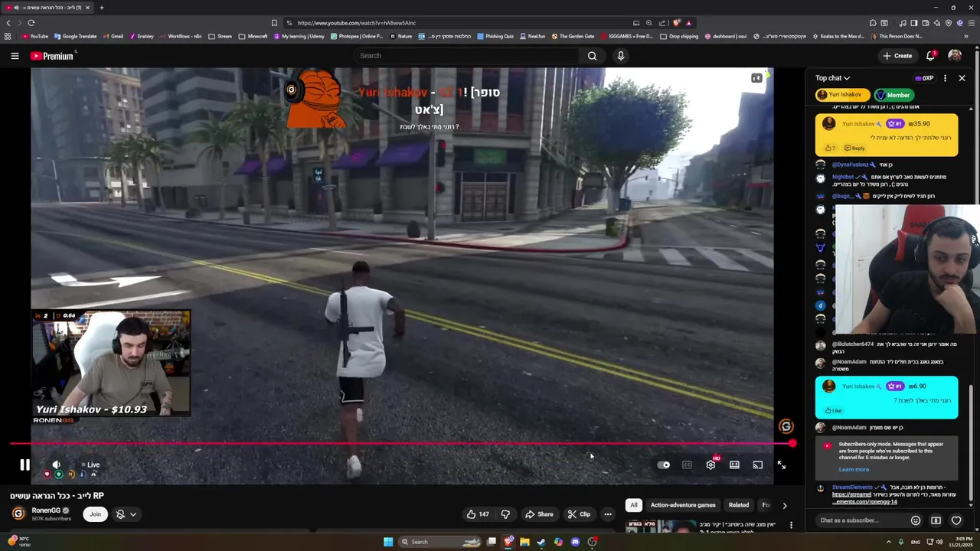Open the RonenGG channel avatar
Image resolution: width=980 pixels, height=551 pixels.
(18, 514)
